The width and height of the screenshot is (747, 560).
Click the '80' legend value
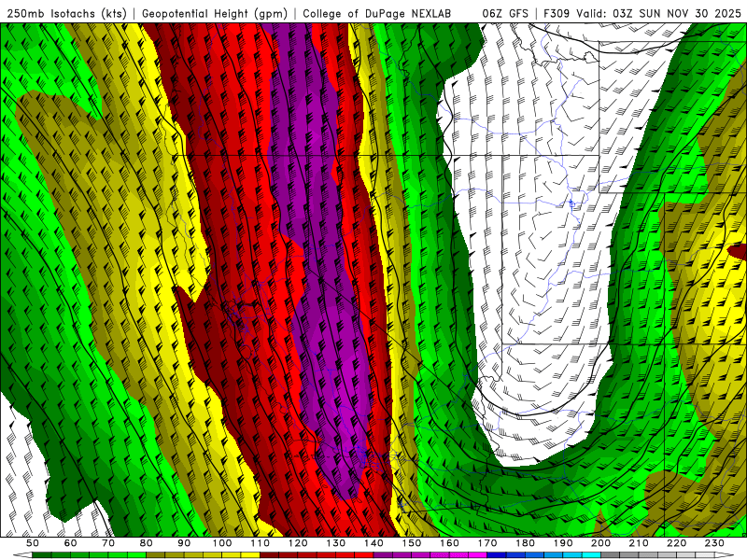(146, 543)
